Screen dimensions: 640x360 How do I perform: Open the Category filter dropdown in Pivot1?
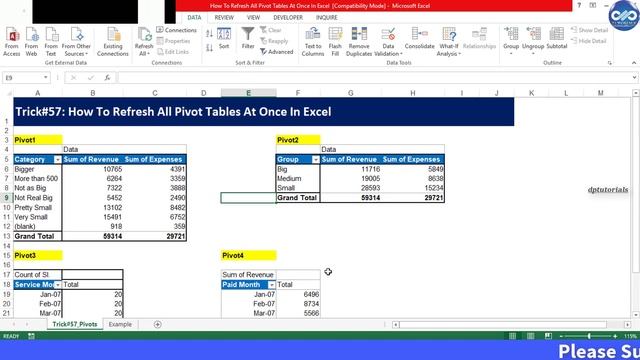(58, 160)
